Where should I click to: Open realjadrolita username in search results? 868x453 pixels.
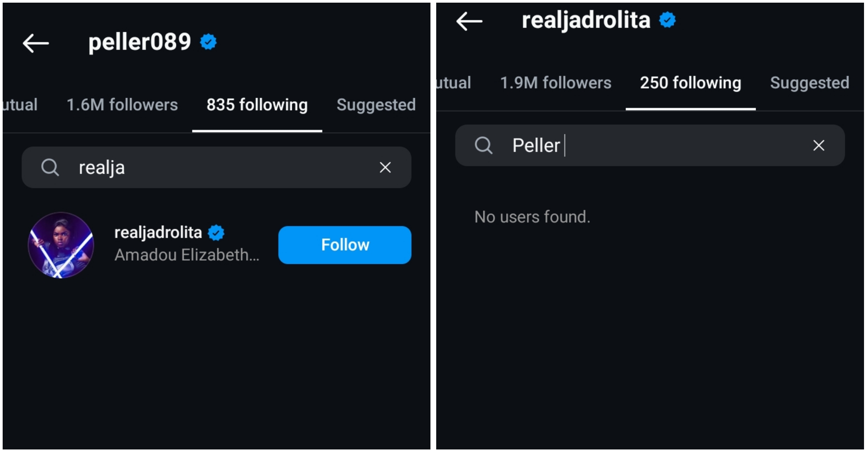pyautogui.click(x=158, y=233)
